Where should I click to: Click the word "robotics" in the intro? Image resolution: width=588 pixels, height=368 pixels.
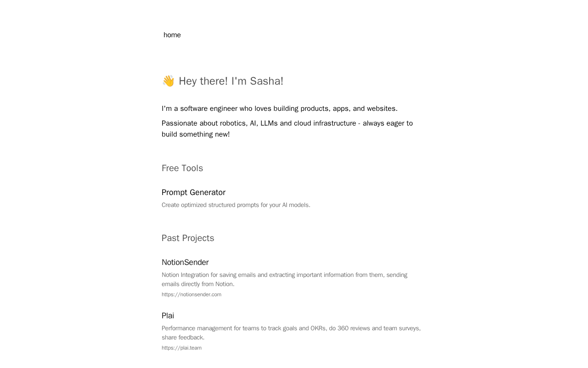point(232,123)
